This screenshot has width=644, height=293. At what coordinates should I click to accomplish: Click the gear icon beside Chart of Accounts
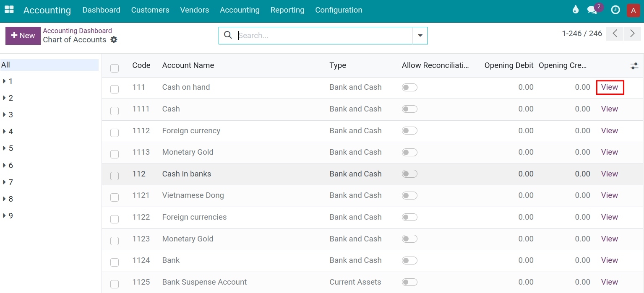click(114, 40)
